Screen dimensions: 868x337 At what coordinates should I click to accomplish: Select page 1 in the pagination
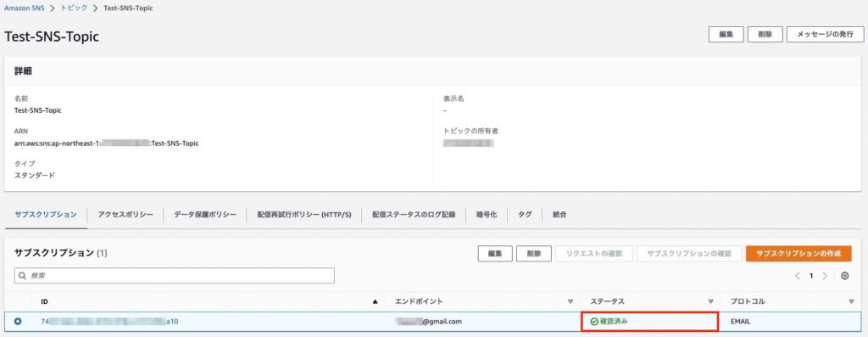click(811, 276)
